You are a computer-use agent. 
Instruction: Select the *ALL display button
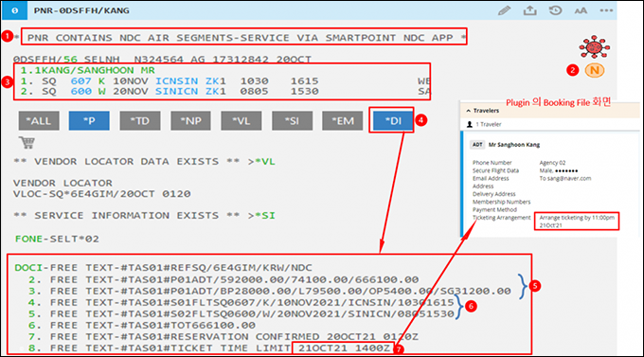39,121
